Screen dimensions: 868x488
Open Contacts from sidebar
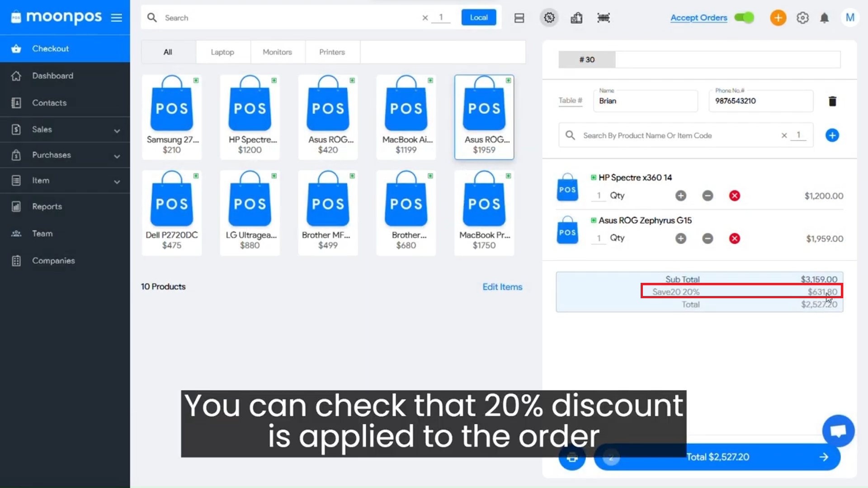tap(65, 103)
